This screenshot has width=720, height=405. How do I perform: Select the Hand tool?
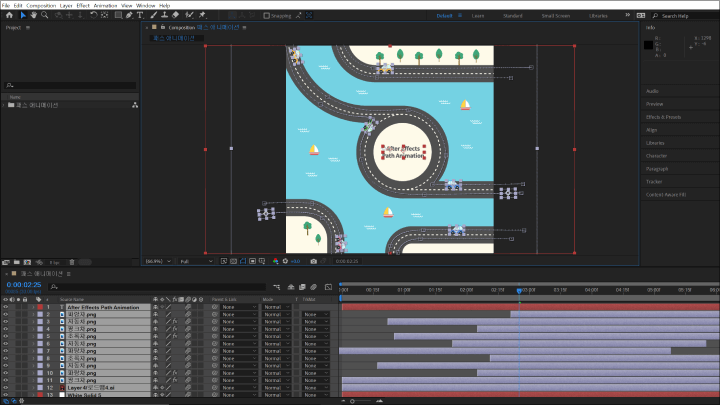pos(34,15)
